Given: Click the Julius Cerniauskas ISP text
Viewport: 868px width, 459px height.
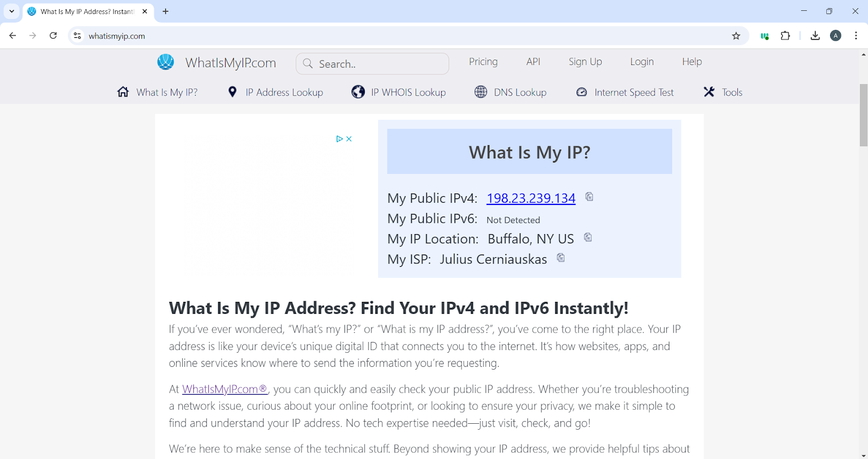Looking at the screenshot, I should (493, 260).
